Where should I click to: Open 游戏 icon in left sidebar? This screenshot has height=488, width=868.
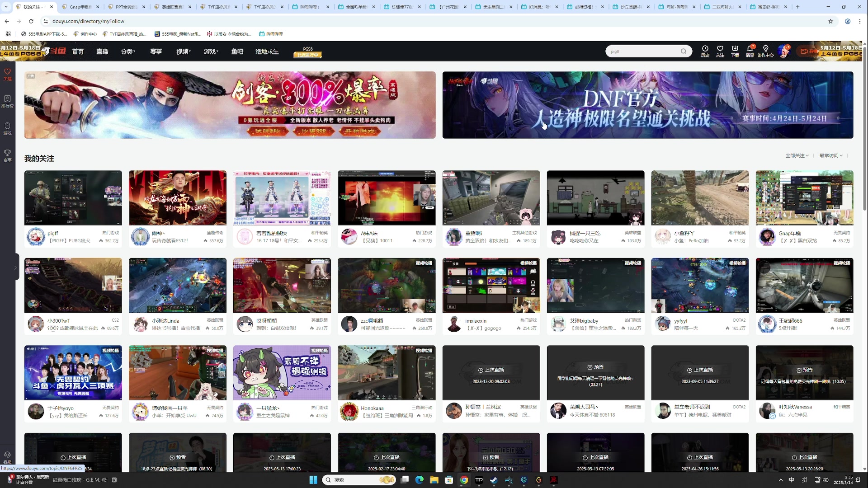click(x=7, y=129)
